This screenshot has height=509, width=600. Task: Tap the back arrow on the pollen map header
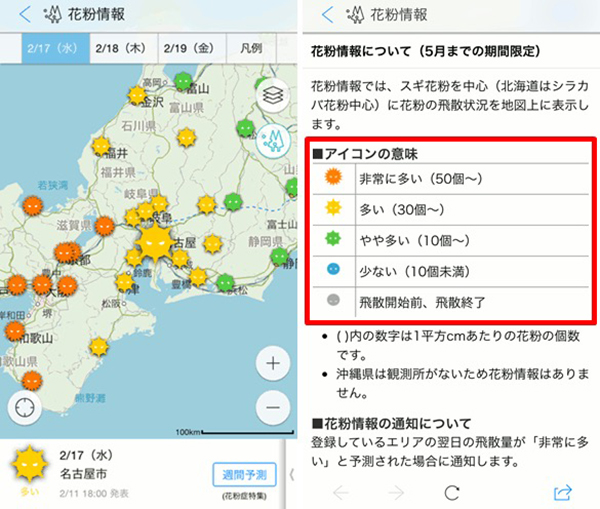22,15
